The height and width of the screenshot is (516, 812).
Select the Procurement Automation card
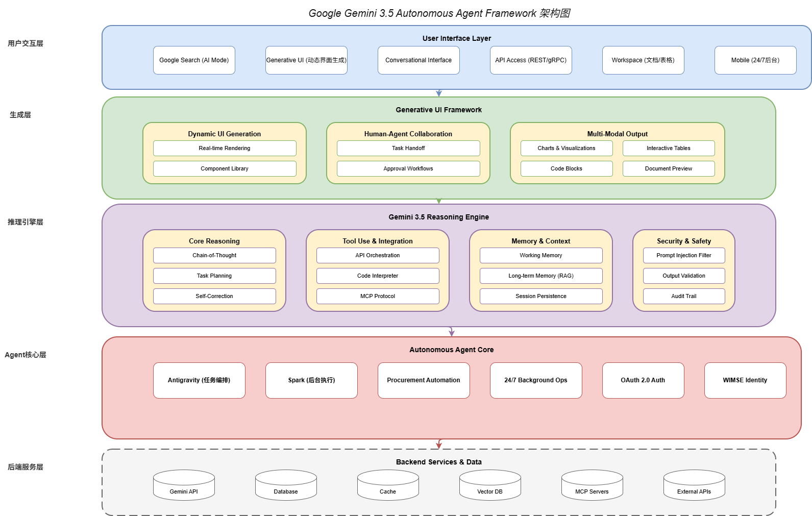tap(424, 380)
